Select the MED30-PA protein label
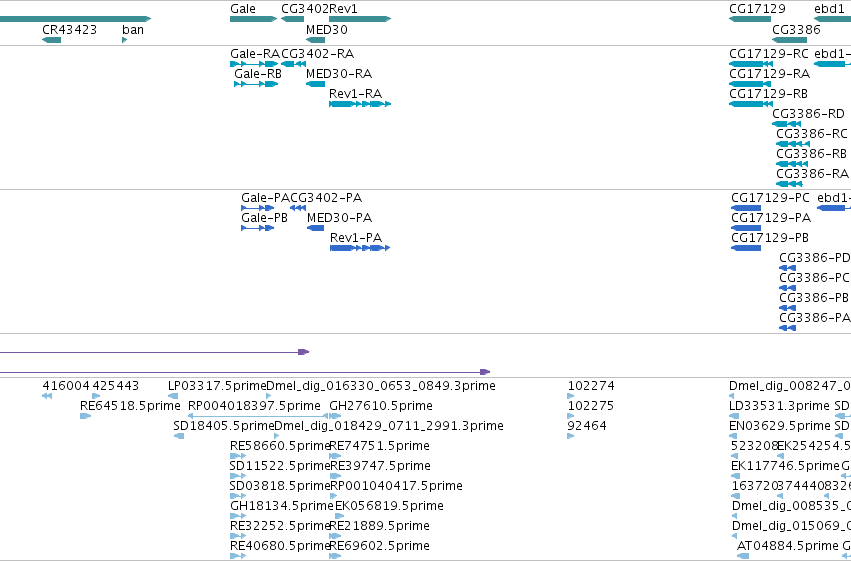The width and height of the screenshot is (851, 561). [x=340, y=218]
